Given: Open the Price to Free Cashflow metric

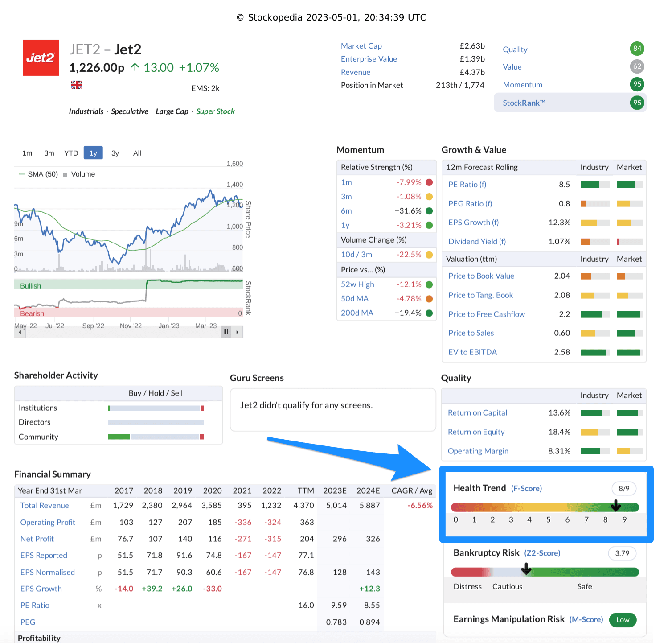Looking at the screenshot, I should (x=487, y=314).
